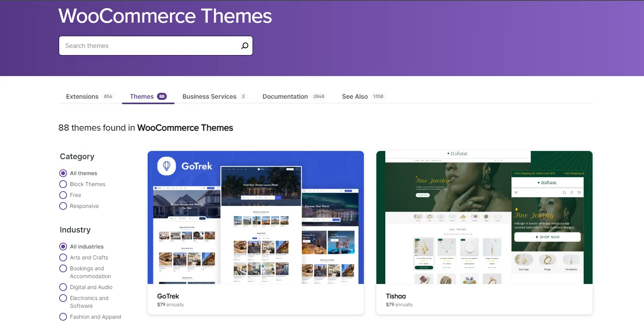Open the Business Services tab
The image size is (644, 323).
214,96
